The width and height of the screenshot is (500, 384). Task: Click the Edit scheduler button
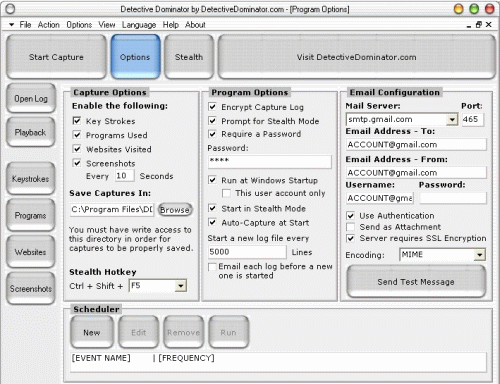(x=138, y=332)
